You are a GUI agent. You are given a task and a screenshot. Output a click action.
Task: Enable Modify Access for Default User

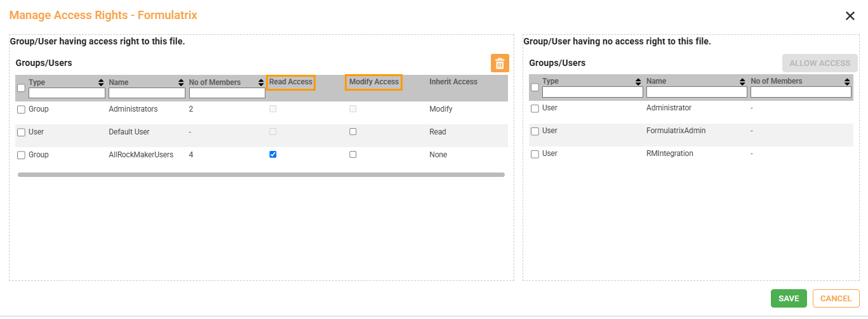click(x=353, y=132)
